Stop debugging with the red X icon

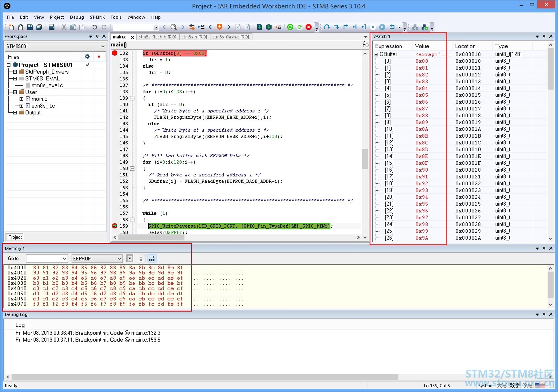[308, 27]
